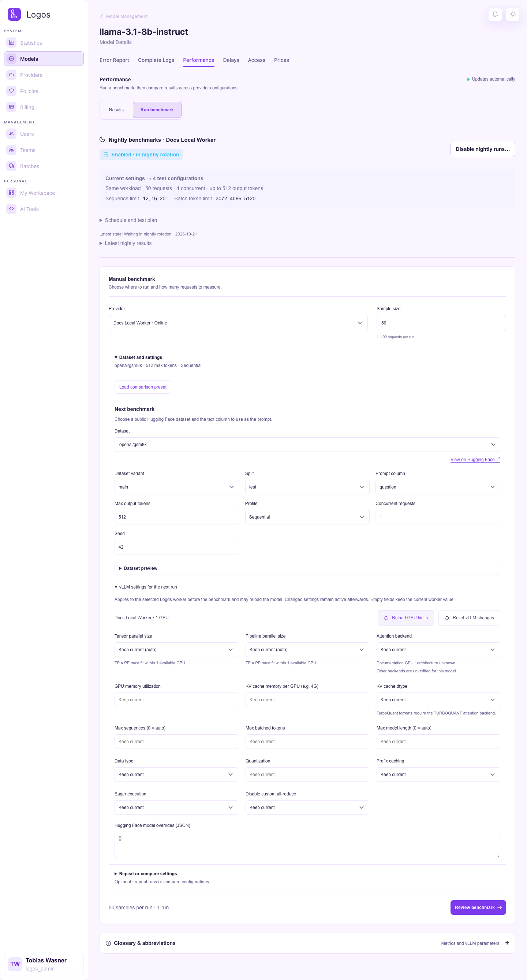Image resolution: width=527 pixels, height=980 pixels.
Task: Open the Error Report tab
Action: 114,60
